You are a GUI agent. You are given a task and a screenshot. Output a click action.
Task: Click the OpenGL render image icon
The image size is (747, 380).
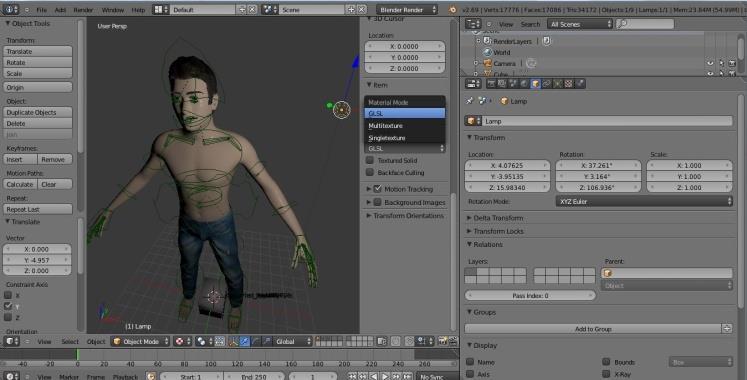[443, 341]
